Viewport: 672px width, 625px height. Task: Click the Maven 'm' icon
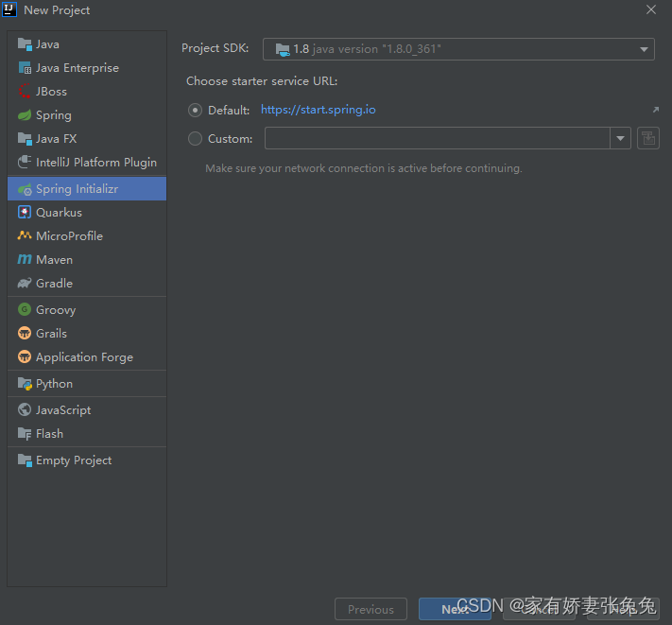(25, 259)
